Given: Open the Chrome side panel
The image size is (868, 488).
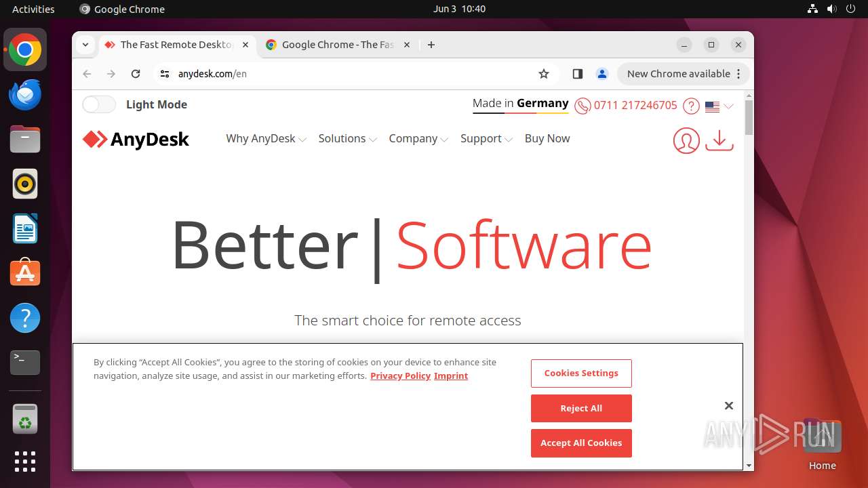Looking at the screenshot, I should (x=577, y=74).
